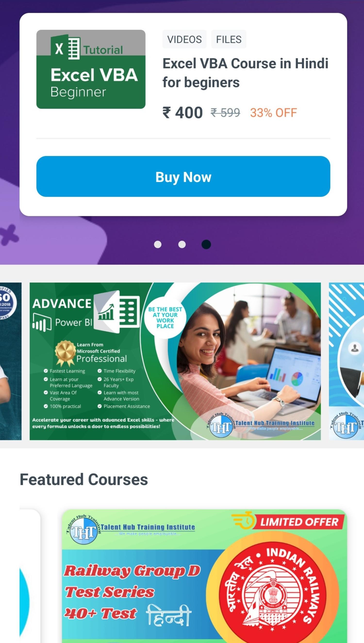Go to the second carousel page dot
This screenshot has height=643, width=364.
(x=182, y=244)
